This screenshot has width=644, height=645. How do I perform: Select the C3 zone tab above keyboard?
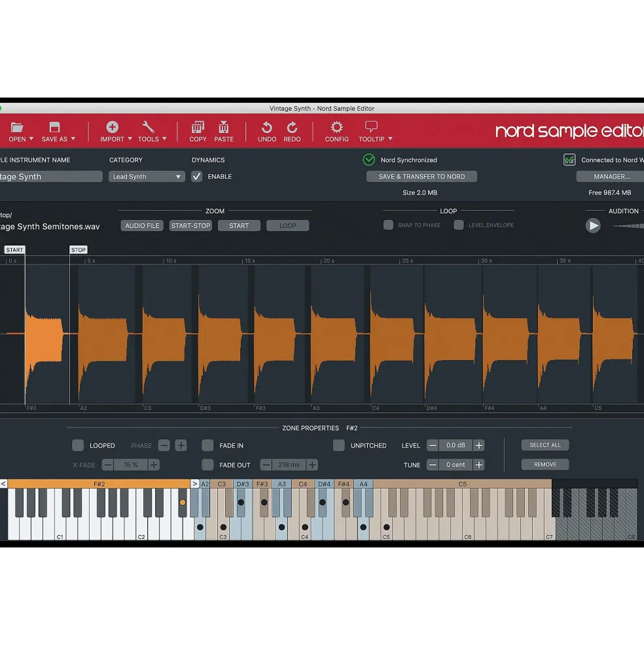coord(222,484)
